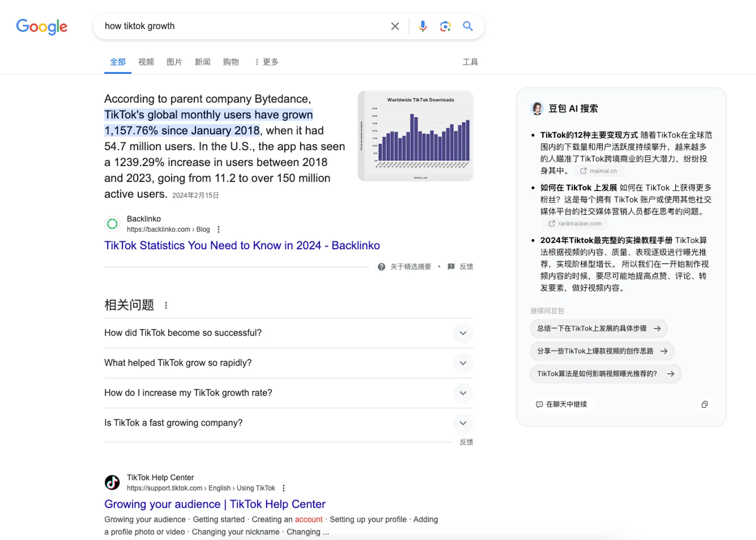Click the blue magnifier search icon
Viewport: 756px width, 540px height.
(468, 26)
